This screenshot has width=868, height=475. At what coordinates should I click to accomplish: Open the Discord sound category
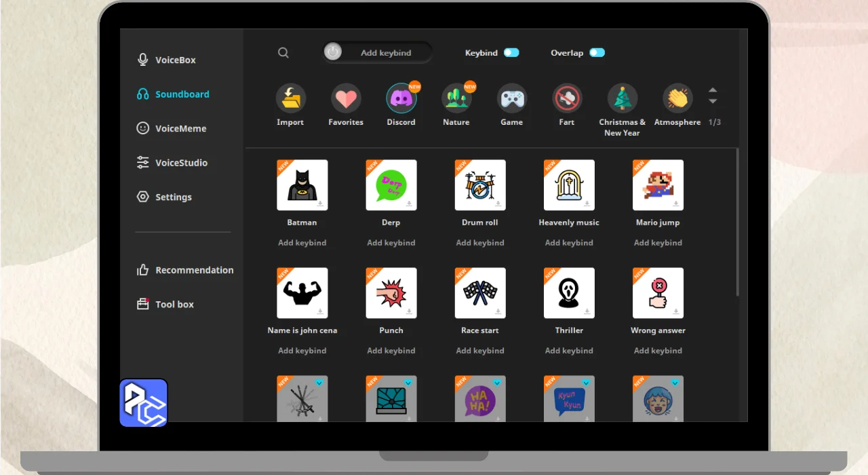401,99
